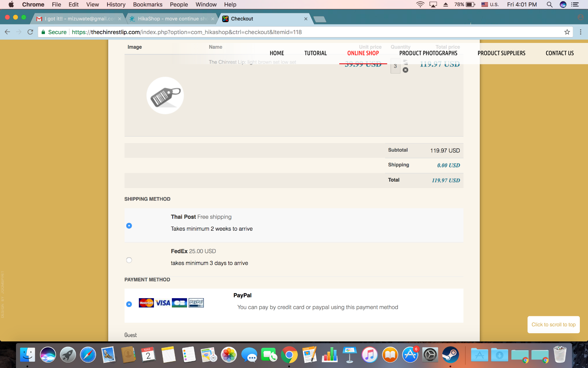Open the CONTACT US page
Image resolution: width=588 pixels, height=368 pixels.
click(560, 53)
